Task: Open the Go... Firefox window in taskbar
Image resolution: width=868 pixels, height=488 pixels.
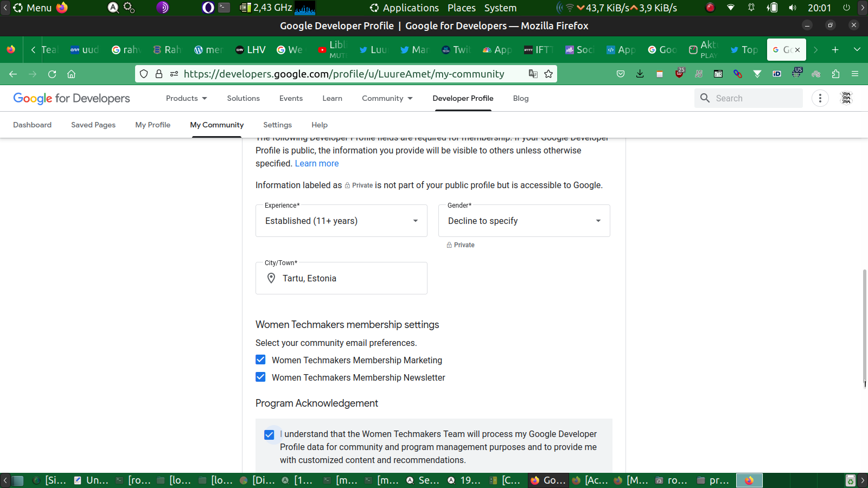Action: point(548,480)
